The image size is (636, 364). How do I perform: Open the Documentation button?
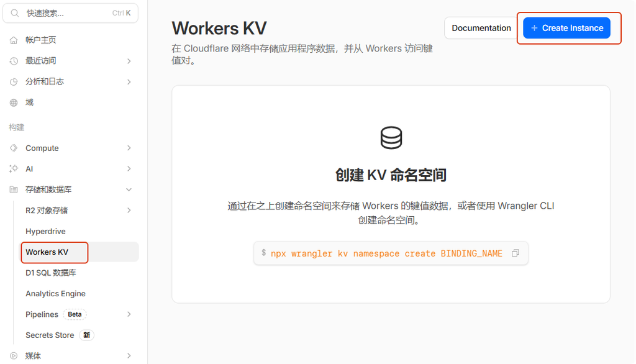[x=481, y=28]
